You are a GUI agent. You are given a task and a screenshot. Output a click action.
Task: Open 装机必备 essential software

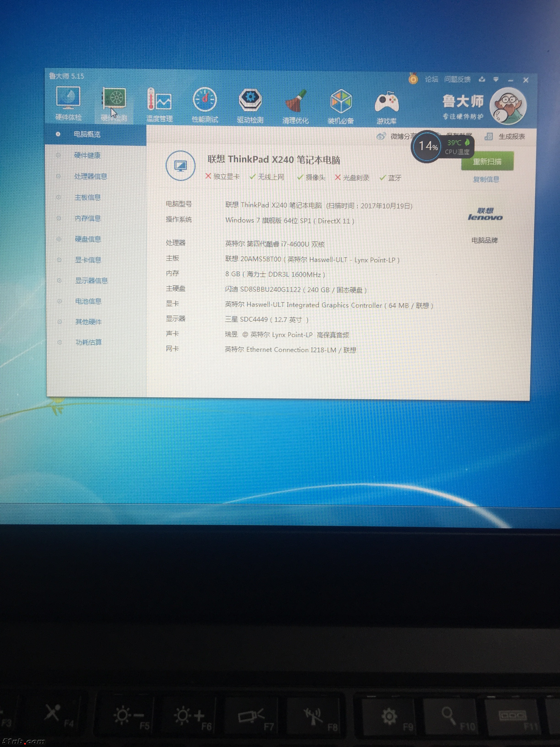coord(341,106)
